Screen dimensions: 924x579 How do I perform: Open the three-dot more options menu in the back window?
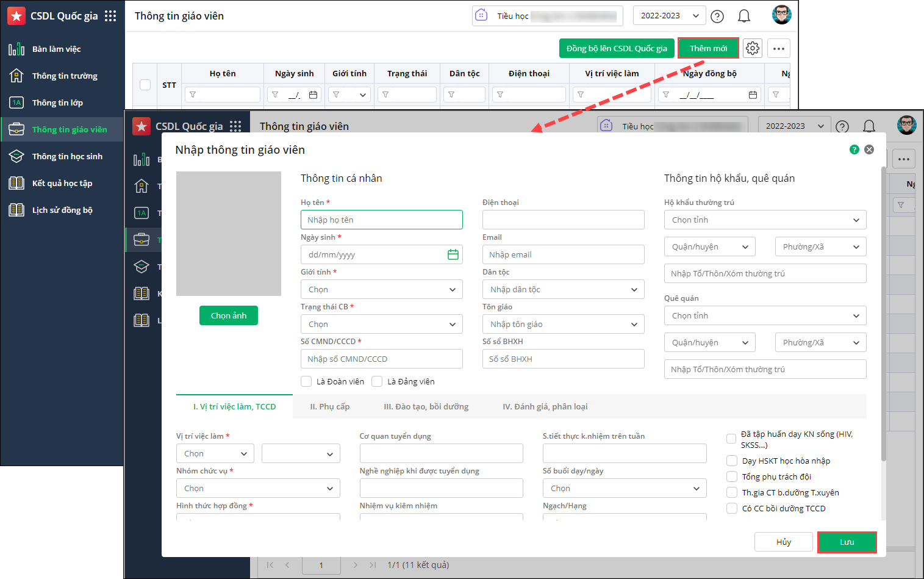click(x=779, y=48)
